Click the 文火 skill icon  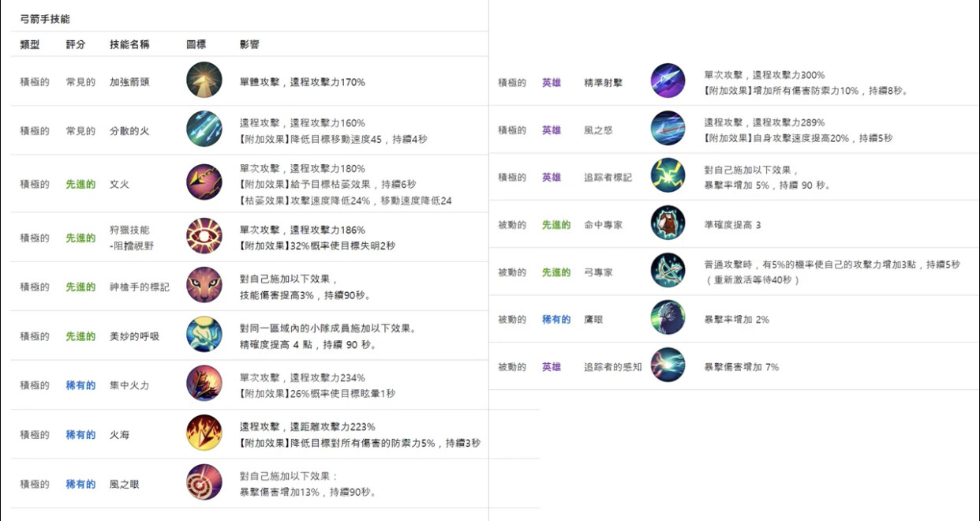click(x=204, y=182)
